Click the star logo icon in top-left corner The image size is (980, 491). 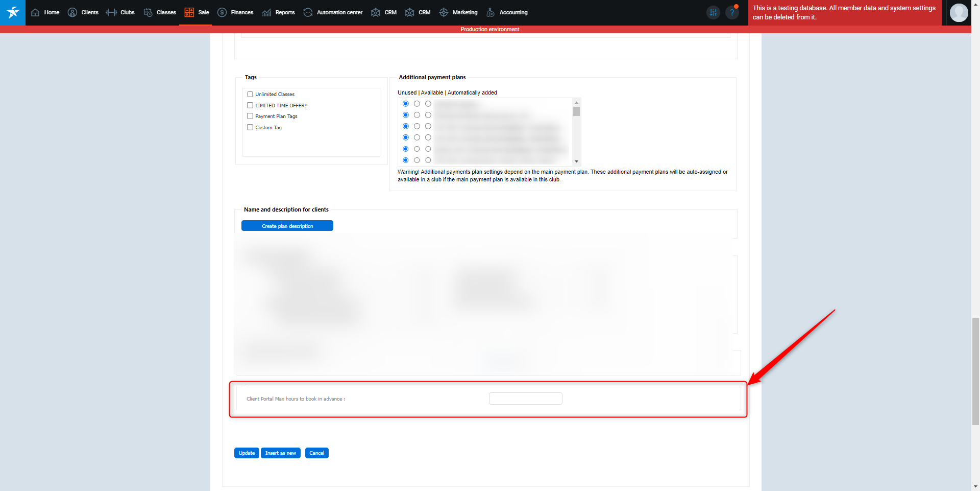pyautogui.click(x=13, y=12)
